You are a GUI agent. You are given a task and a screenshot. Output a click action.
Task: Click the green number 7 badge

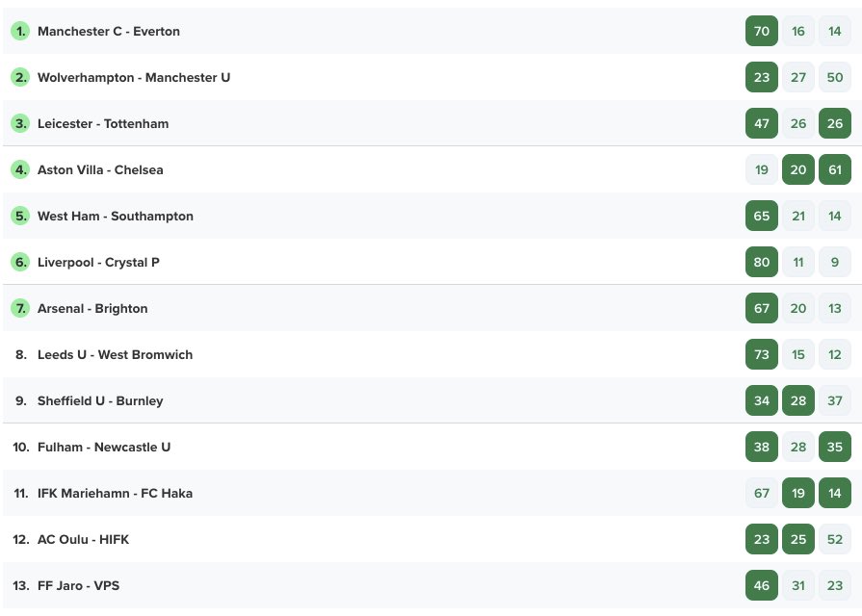tap(20, 308)
